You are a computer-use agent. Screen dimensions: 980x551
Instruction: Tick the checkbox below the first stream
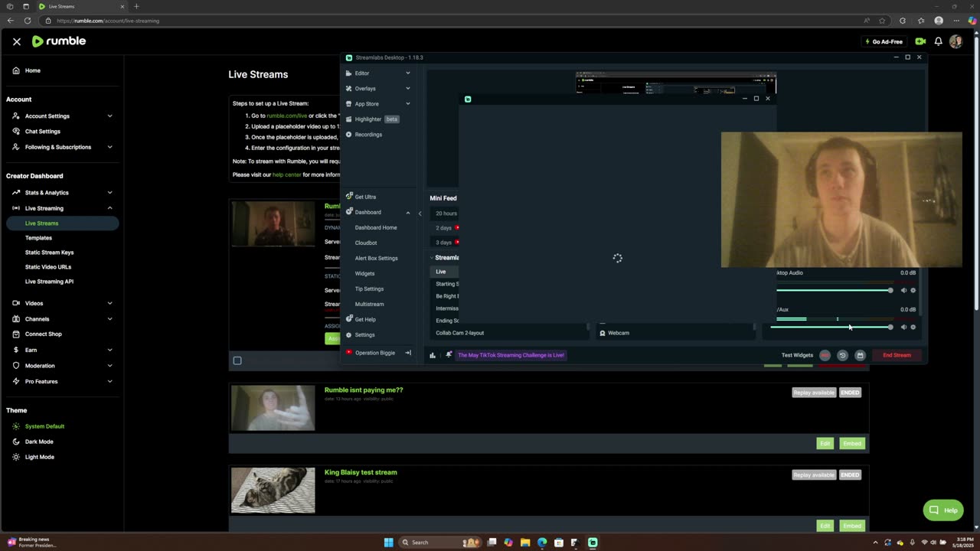[x=237, y=360]
